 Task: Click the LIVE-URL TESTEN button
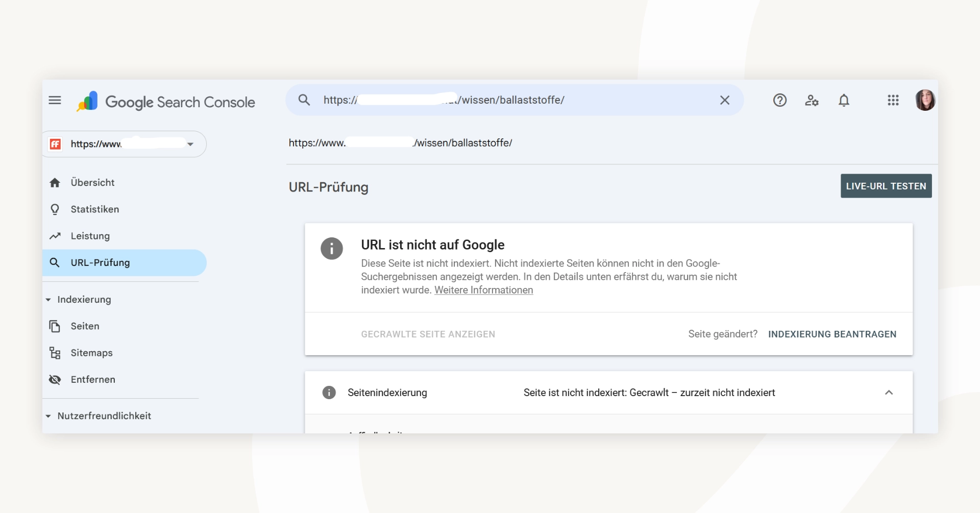click(886, 186)
